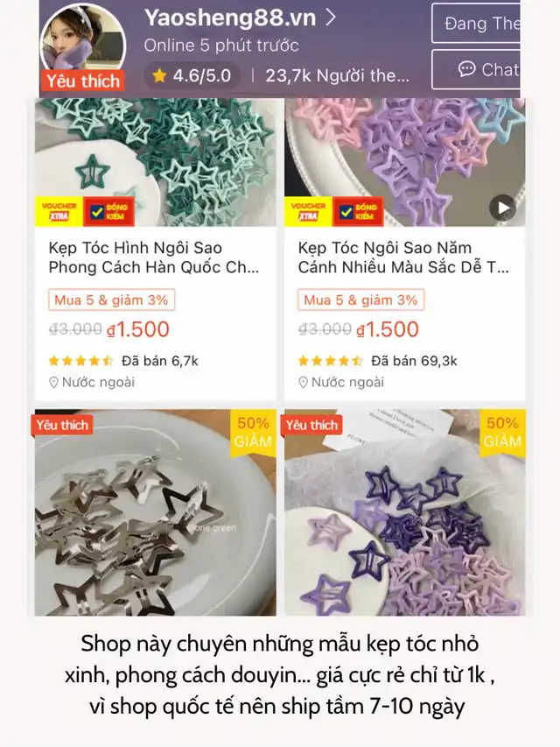This screenshot has width=560, height=747.
Task: Open the Yaosheng88.vn shop avatar
Action: [x=83, y=46]
